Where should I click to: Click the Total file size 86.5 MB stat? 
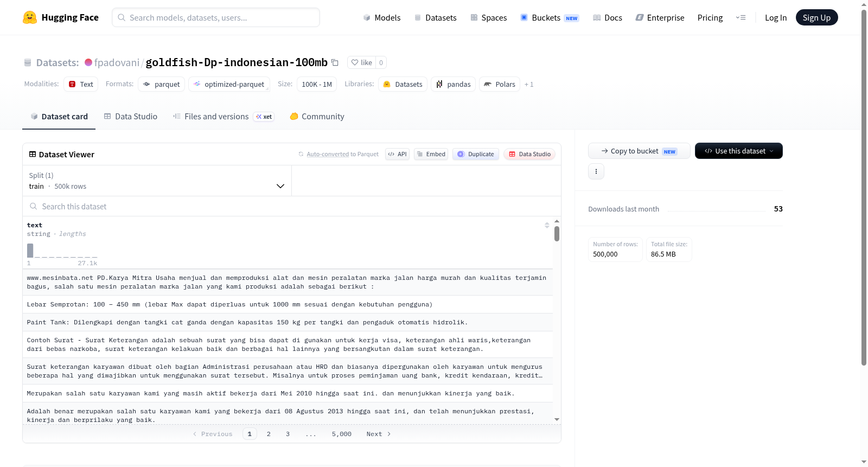[x=669, y=250]
